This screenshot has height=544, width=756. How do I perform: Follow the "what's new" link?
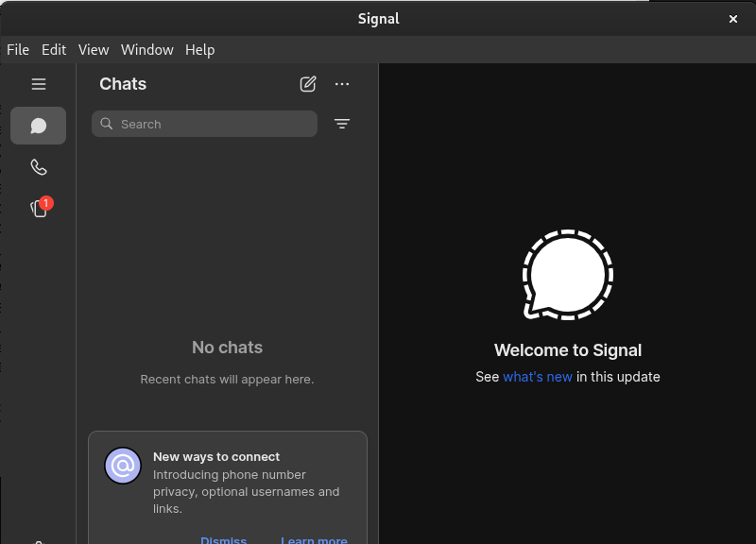coord(538,377)
